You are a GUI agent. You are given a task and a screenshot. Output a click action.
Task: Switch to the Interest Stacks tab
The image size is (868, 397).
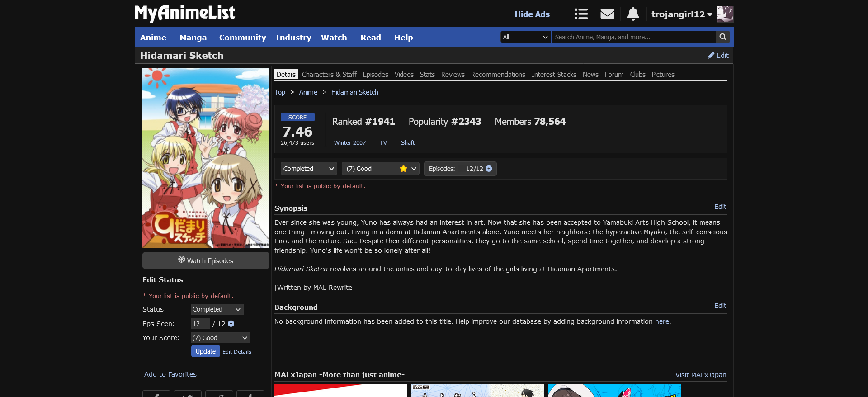click(x=554, y=75)
